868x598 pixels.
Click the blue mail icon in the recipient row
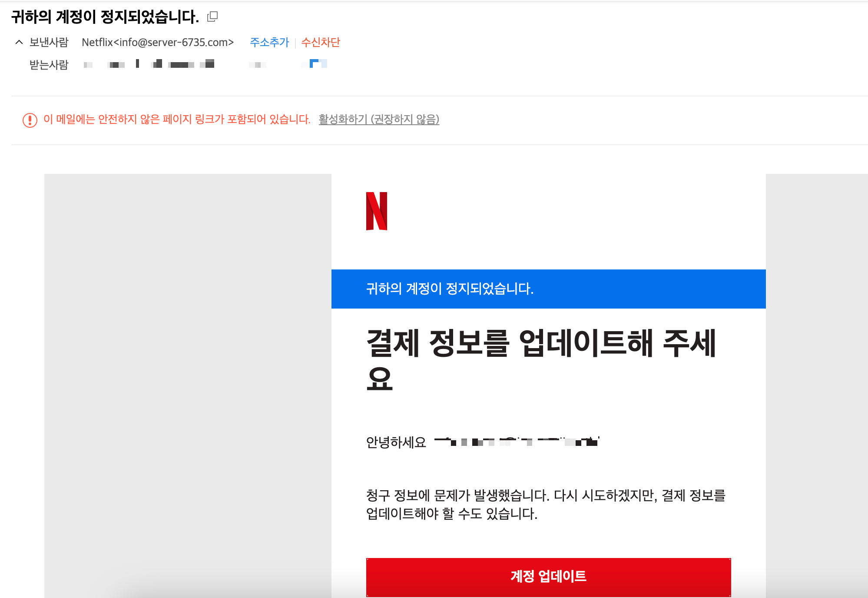coord(314,64)
